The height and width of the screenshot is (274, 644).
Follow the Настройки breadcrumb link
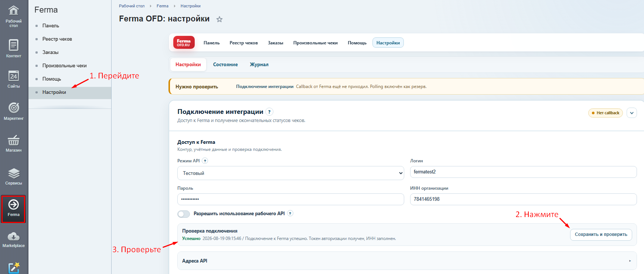(x=191, y=6)
